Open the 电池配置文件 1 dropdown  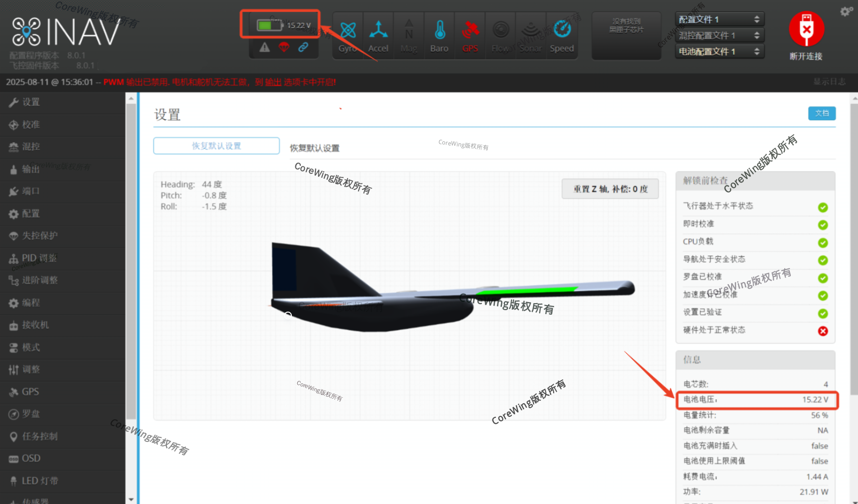719,52
